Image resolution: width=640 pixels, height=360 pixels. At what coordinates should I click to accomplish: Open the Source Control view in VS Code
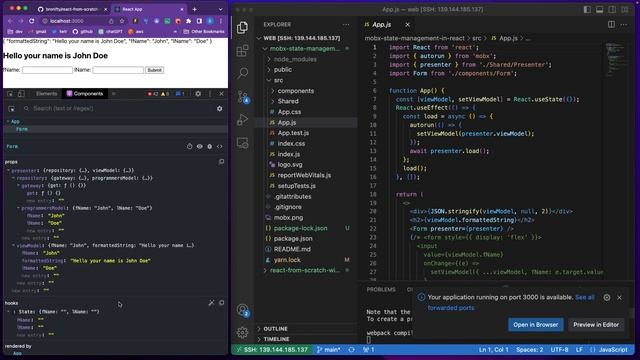point(242,97)
